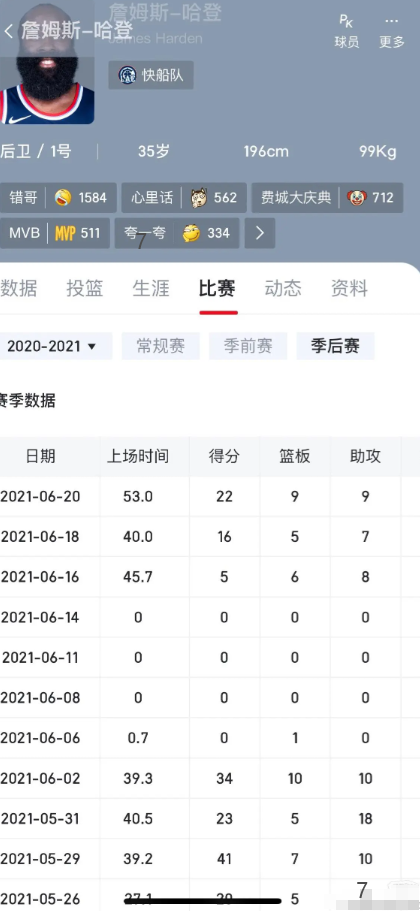Click the 0.7 minutes cell
Screen dimensions: 420x911
(138, 738)
